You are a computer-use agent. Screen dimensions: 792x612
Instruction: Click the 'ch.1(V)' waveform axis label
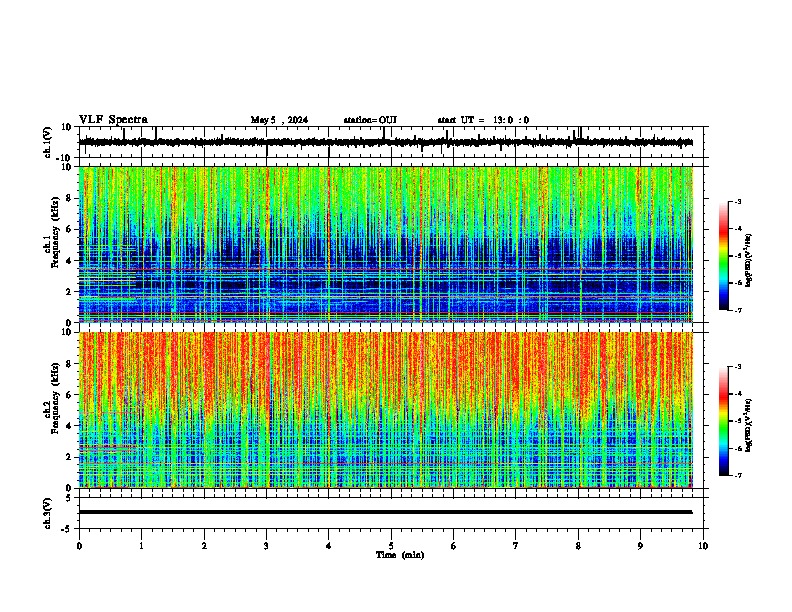(48, 142)
